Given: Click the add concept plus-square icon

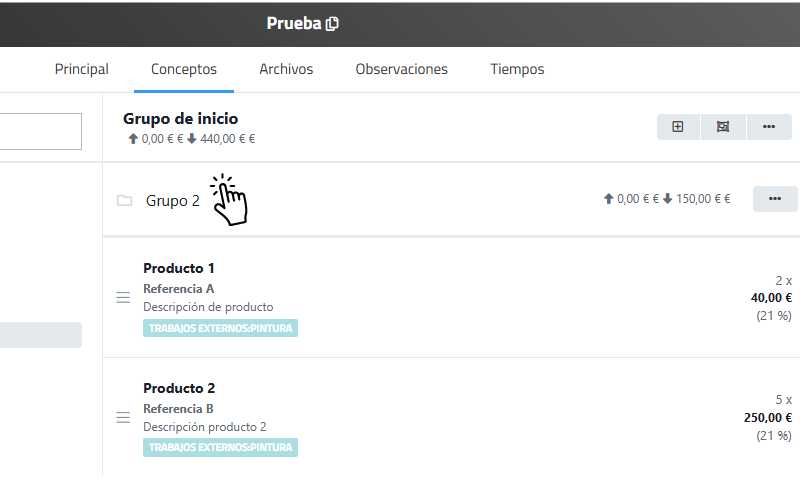Looking at the screenshot, I should tap(678, 127).
